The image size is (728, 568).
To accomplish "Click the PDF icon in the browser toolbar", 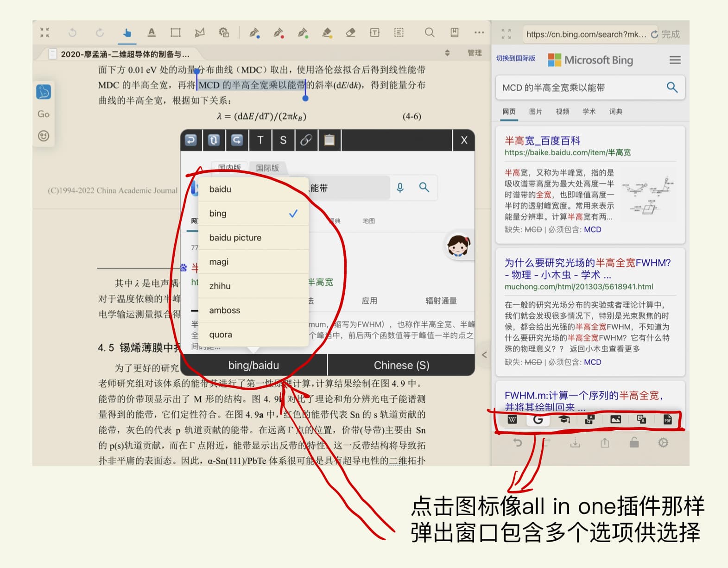I will (667, 420).
